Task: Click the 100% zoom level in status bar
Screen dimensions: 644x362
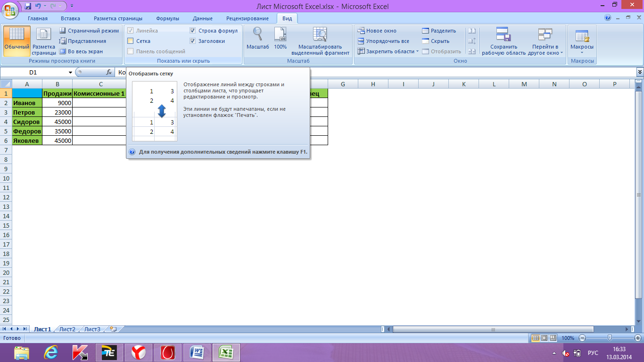Action: (x=568, y=338)
